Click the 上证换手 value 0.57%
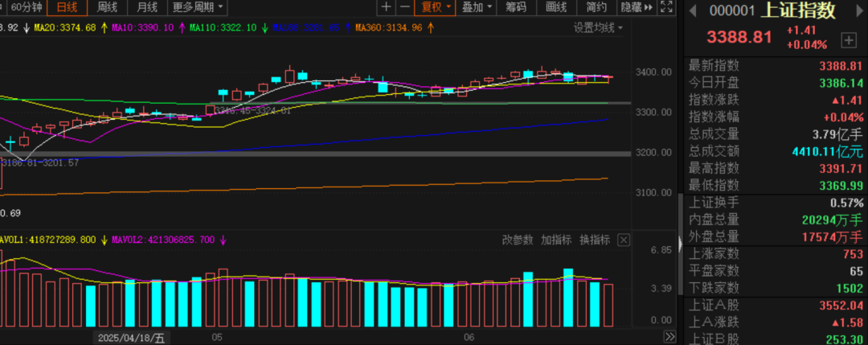 pyautogui.click(x=846, y=203)
